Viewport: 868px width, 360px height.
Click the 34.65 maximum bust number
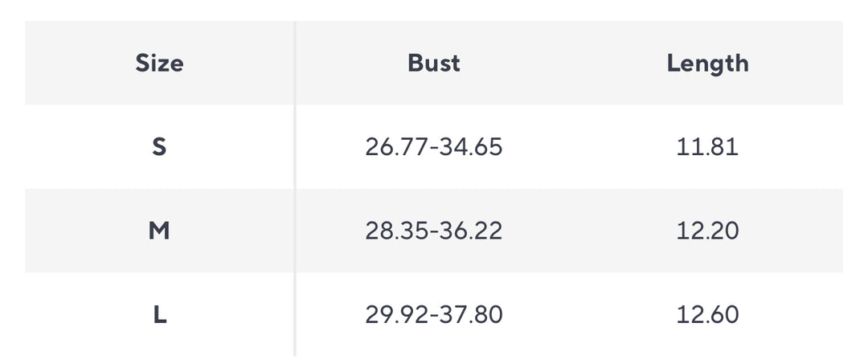click(x=472, y=147)
